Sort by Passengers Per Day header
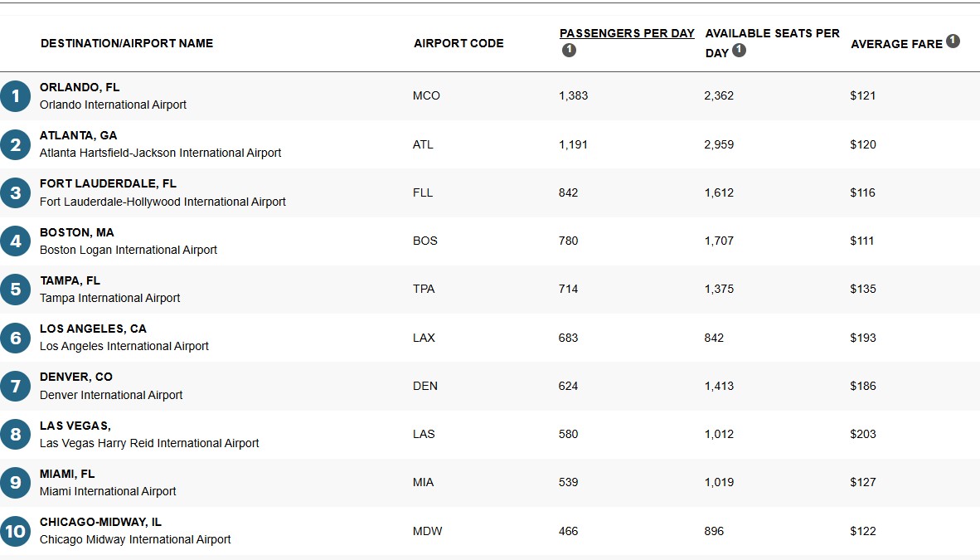Screen dimensions: 980x560 [627, 34]
